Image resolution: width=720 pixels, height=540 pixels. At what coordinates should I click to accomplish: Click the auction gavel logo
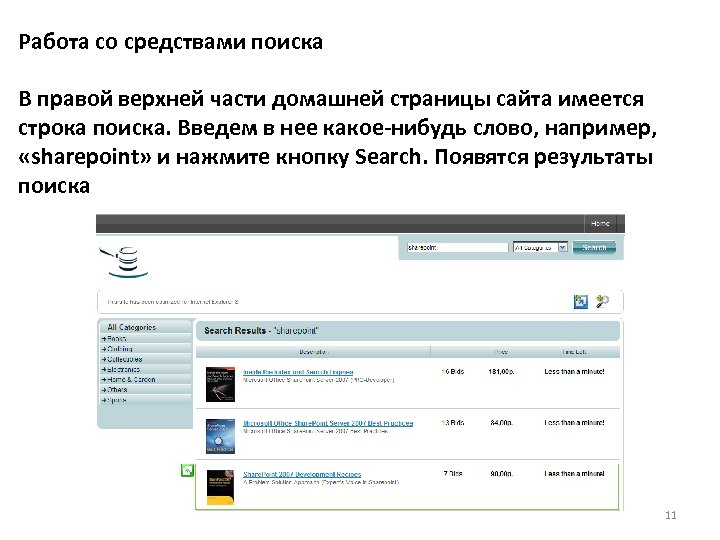pos(124,261)
